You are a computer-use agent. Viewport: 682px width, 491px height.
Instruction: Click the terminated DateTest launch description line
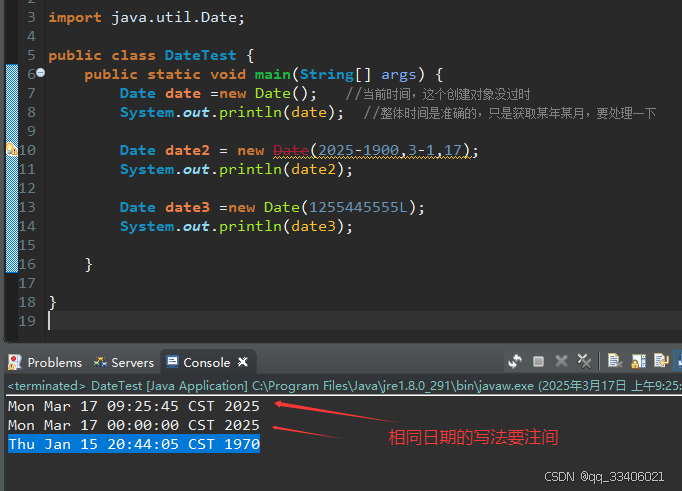pos(344,386)
